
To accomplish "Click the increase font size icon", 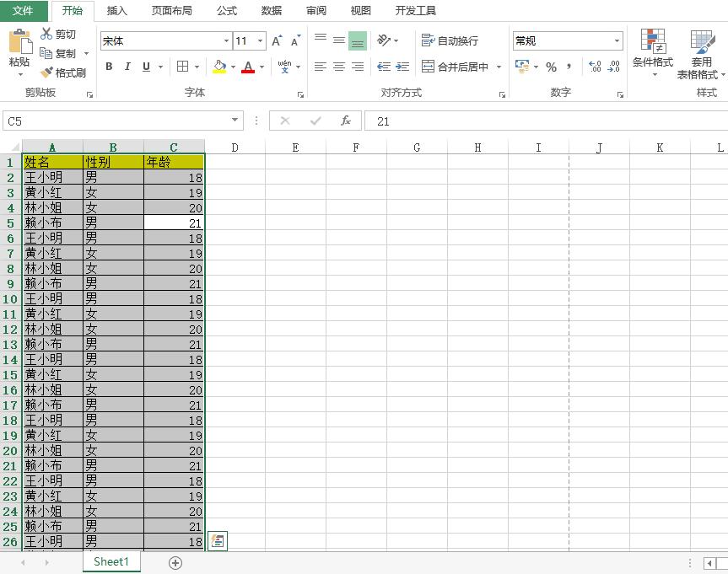I will click(277, 40).
